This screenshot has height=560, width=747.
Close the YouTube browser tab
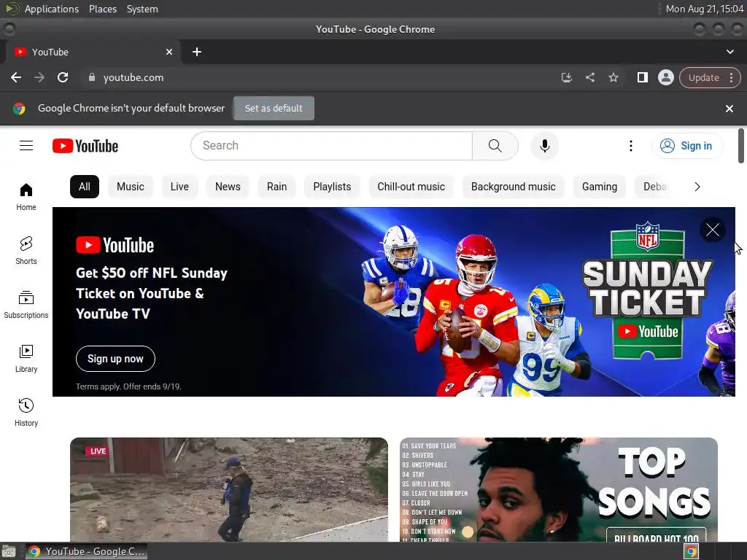[x=169, y=52]
